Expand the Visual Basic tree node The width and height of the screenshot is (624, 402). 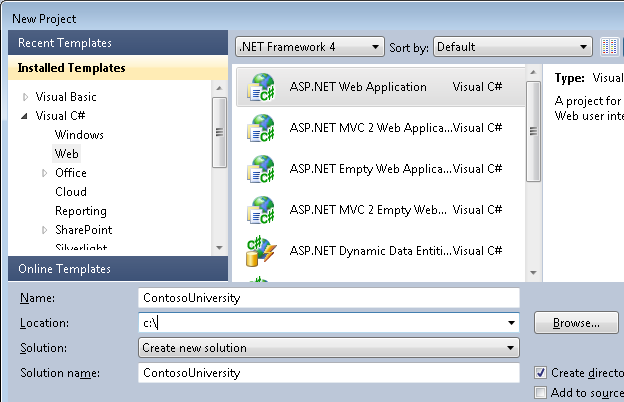pos(26,97)
